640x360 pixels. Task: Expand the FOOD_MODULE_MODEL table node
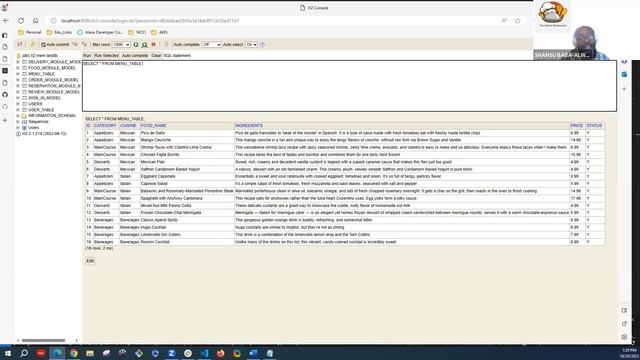pyautogui.click(x=18, y=68)
